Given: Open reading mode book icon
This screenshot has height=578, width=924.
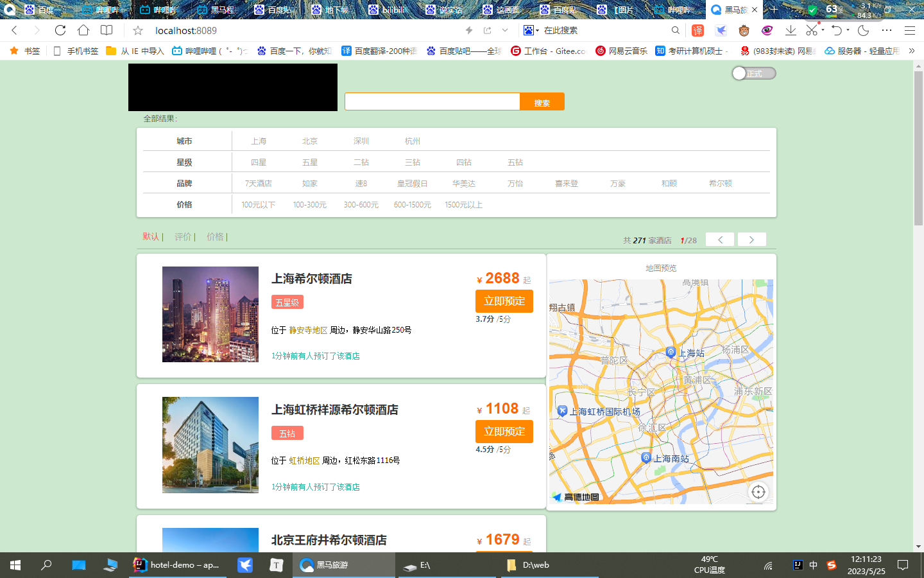Looking at the screenshot, I should pos(107,30).
